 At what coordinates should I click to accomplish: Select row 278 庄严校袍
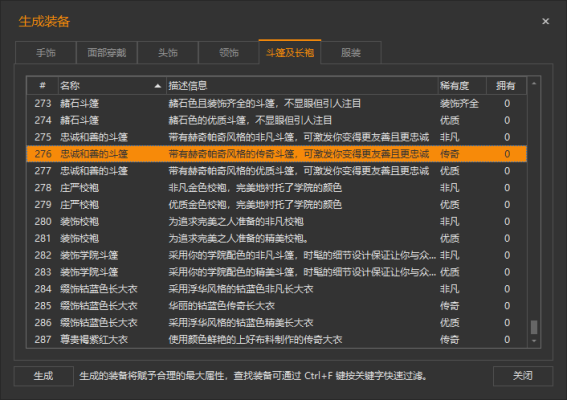[277, 188]
